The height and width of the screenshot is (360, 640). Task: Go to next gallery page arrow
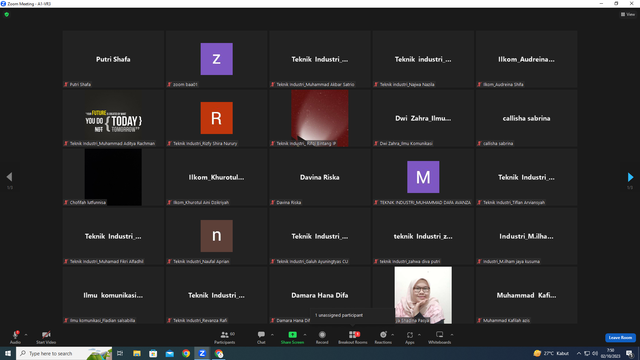pos(630,177)
